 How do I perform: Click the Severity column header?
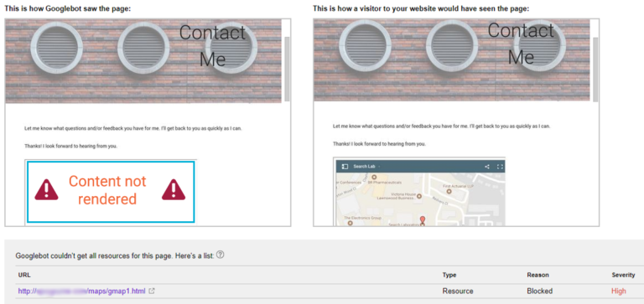pos(624,275)
